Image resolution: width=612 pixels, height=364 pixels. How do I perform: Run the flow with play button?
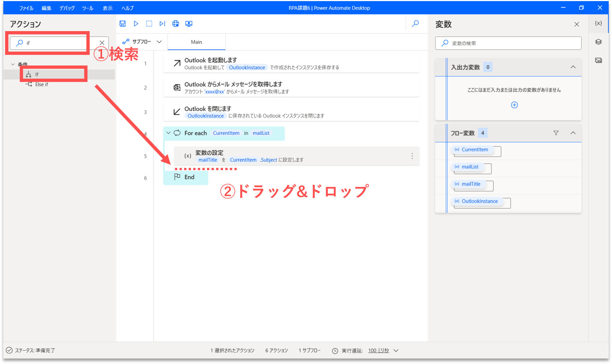(x=136, y=24)
